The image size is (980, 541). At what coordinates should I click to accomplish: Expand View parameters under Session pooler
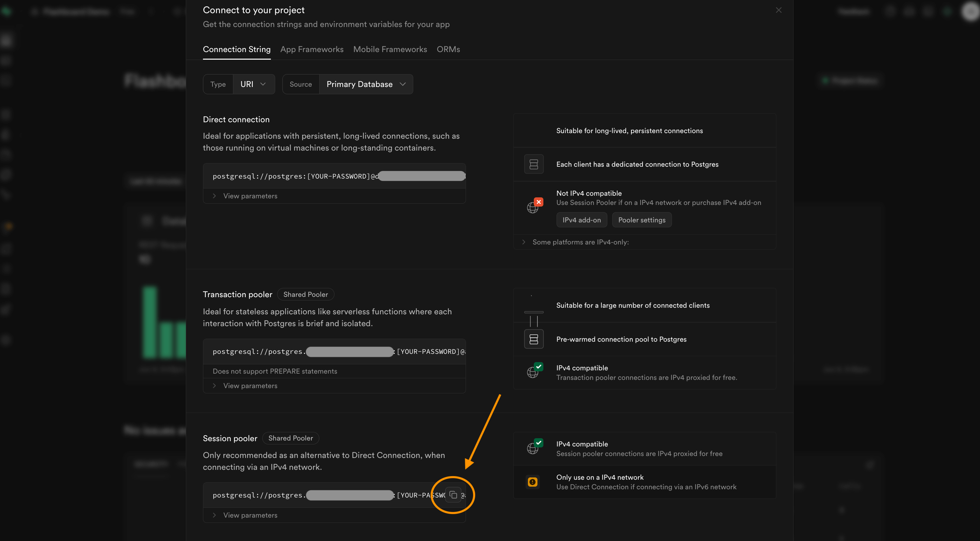250,515
